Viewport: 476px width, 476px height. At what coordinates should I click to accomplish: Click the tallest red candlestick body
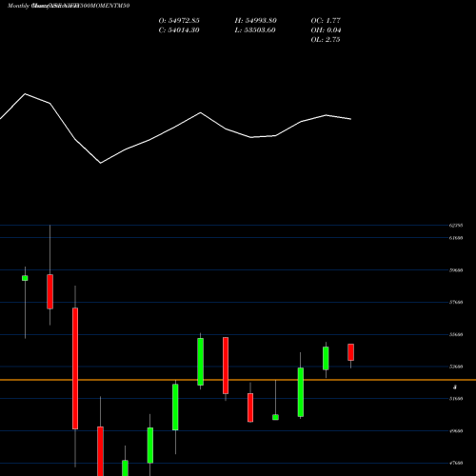pos(75,368)
